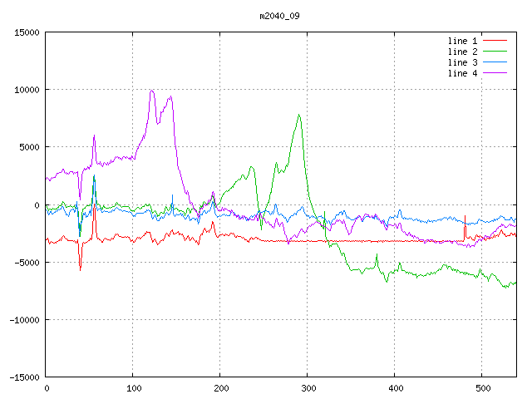Select the 'line 1' legend label
This screenshot has width=532, height=399.
pos(462,41)
